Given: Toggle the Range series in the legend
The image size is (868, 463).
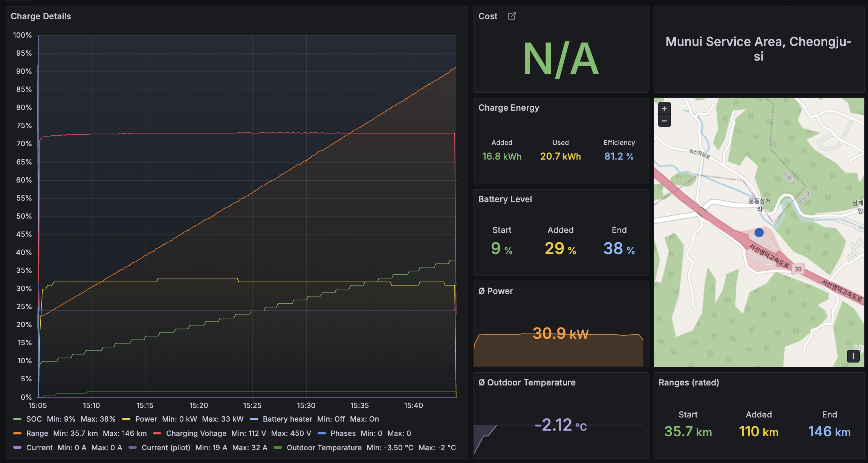Looking at the screenshot, I should click(37, 433).
